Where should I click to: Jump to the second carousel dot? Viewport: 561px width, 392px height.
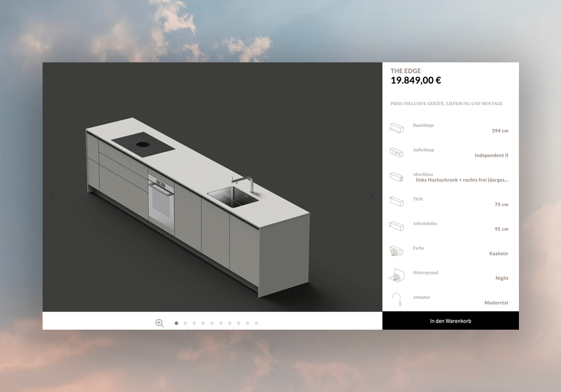coord(185,323)
